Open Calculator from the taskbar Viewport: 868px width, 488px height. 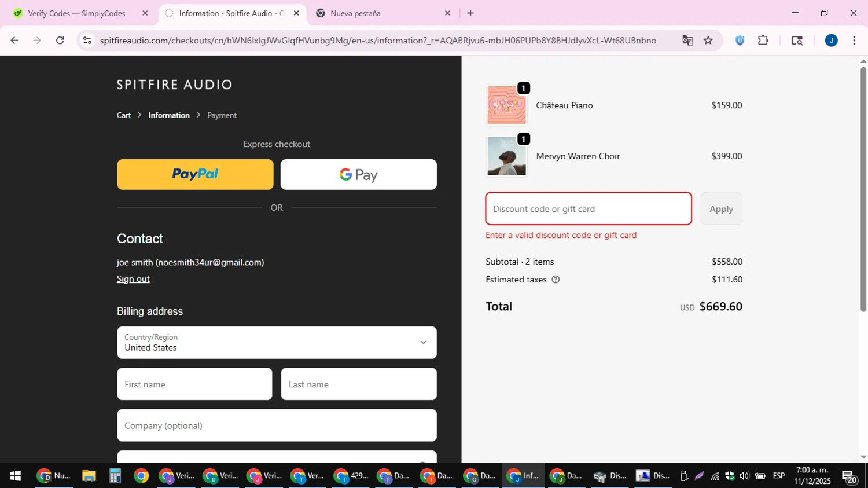pos(115,476)
